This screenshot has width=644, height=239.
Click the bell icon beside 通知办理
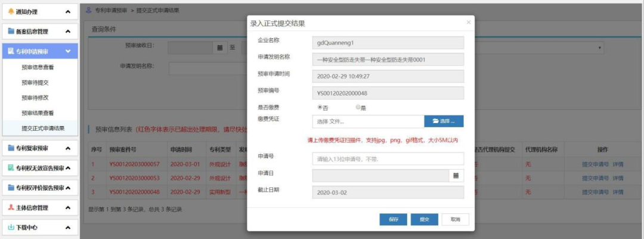tap(11, 11)
